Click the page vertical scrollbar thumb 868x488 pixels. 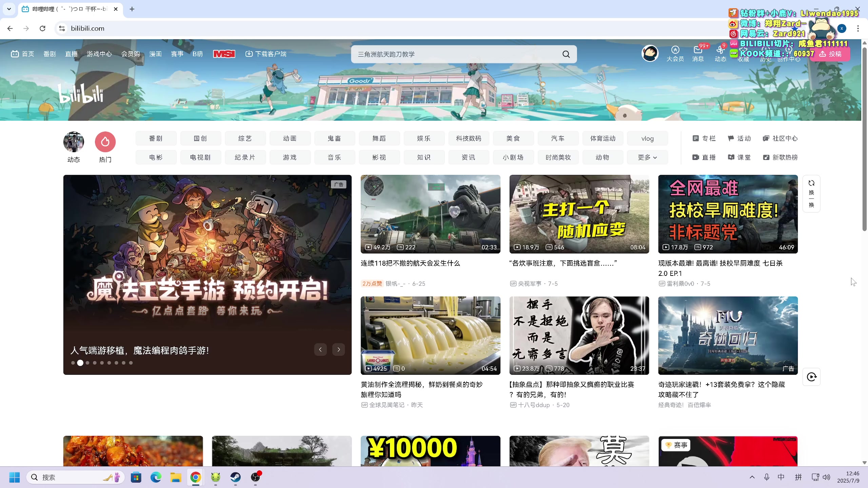[x=864, y=139]
